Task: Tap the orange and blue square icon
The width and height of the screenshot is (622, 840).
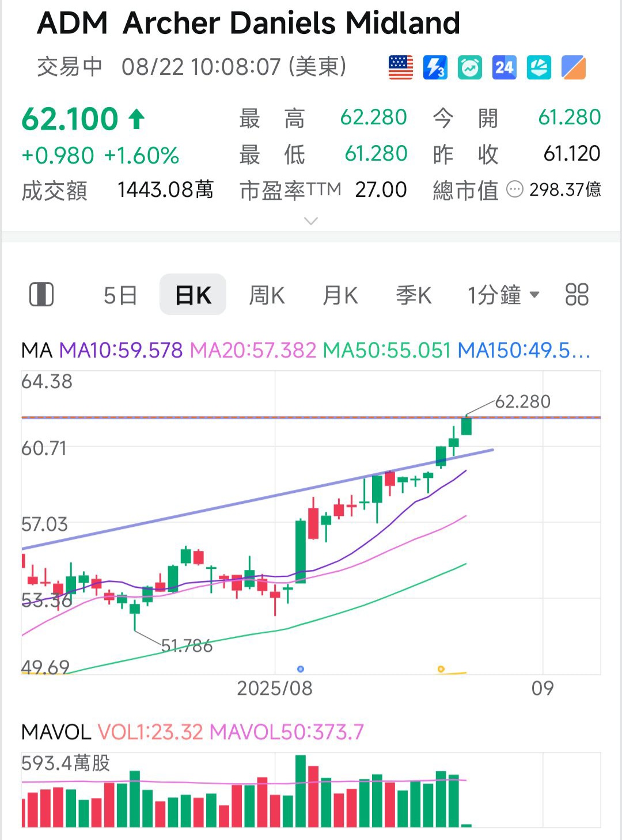Action: click(x=574, y=67)
